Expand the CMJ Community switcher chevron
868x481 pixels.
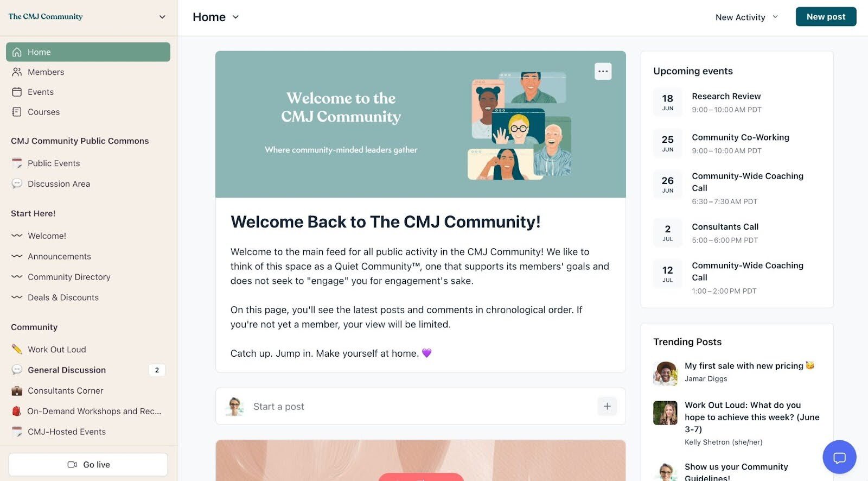point(162,17)
